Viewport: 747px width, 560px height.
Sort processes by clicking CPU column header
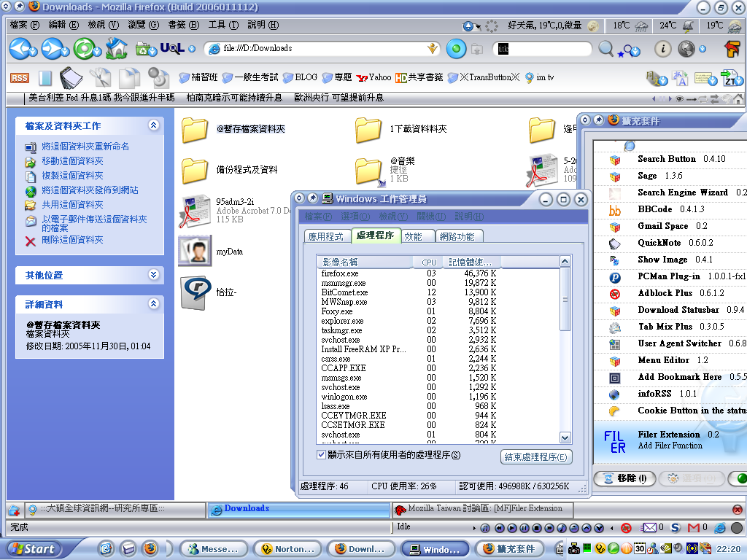[x=429, y=262]
